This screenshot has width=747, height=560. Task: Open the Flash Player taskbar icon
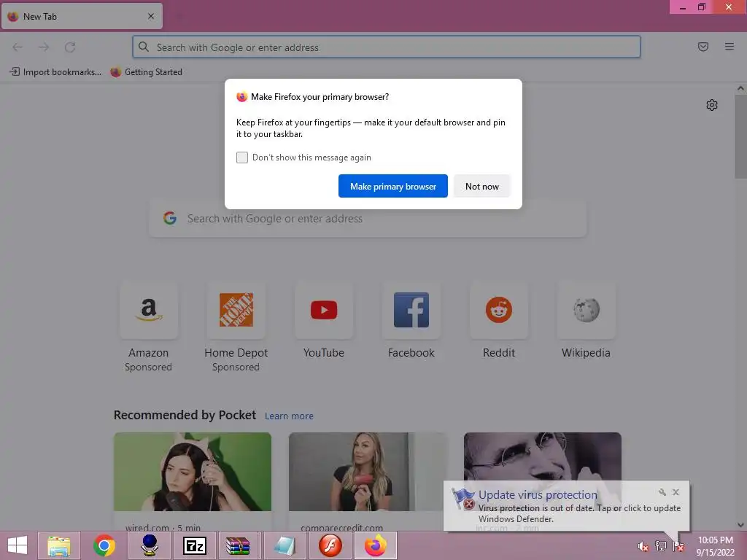330,545
